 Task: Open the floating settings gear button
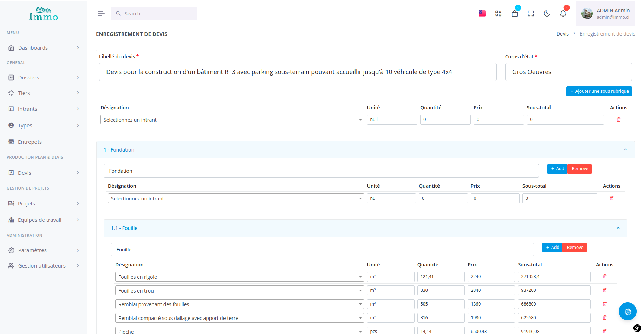[x=627, y=311]
